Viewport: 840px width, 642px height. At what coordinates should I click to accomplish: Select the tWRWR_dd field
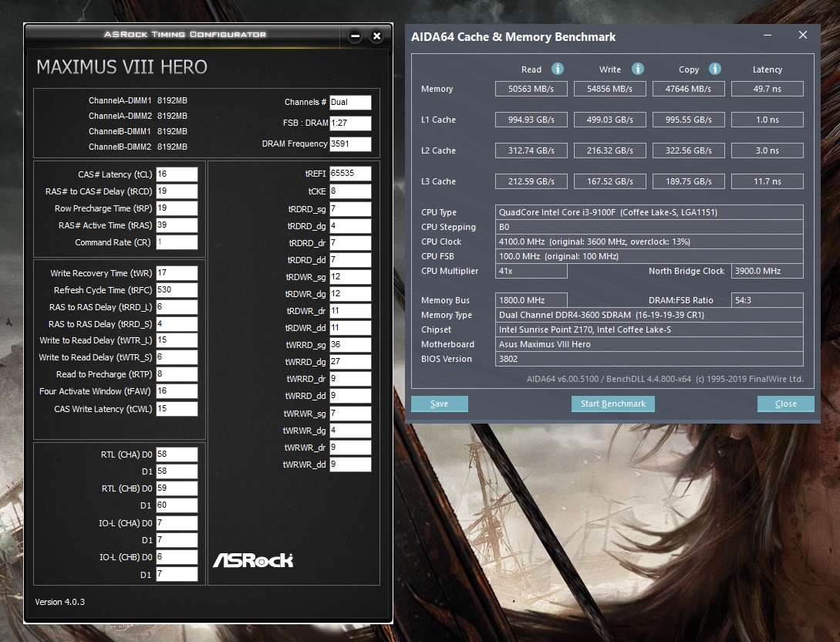click(x=350, y=465)
